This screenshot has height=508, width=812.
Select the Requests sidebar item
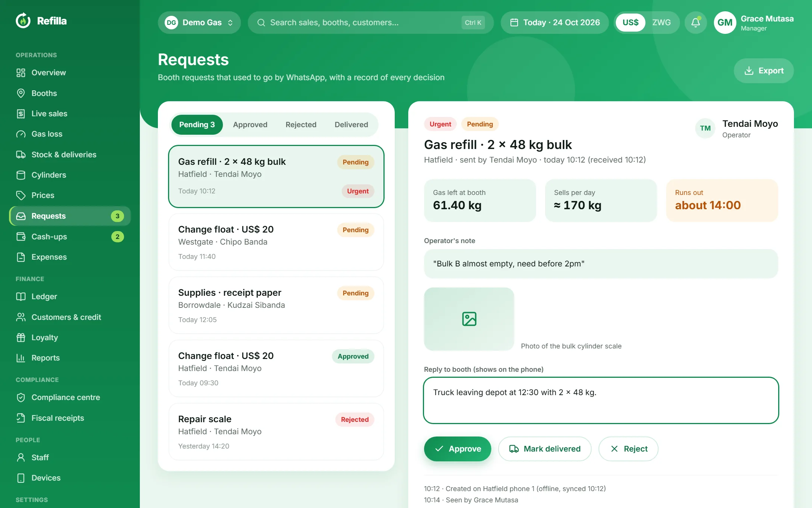pyautogui.click(x=70, y=216)
